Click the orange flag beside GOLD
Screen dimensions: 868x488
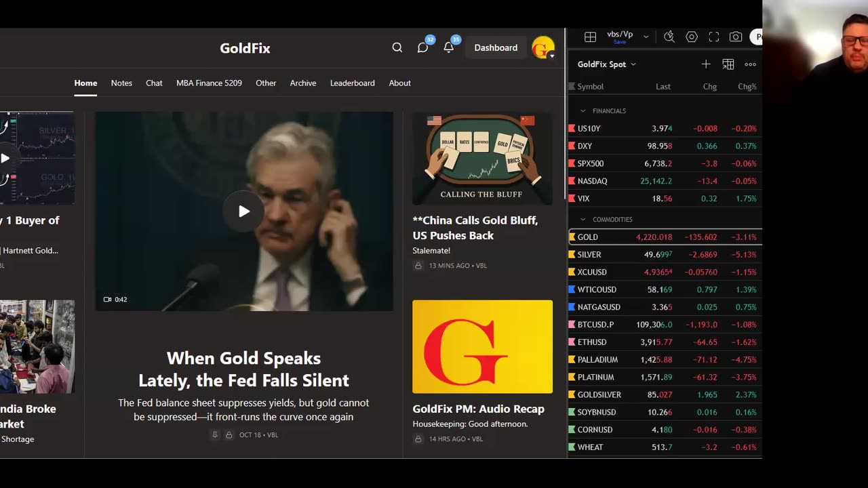coord(572,237)
